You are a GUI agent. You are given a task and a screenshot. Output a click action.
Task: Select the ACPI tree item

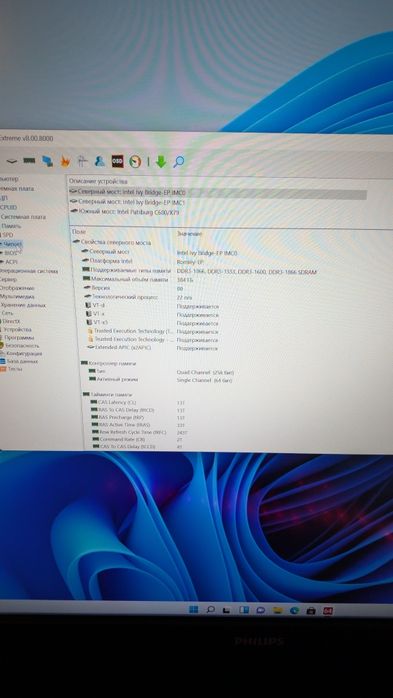(11, 262)
